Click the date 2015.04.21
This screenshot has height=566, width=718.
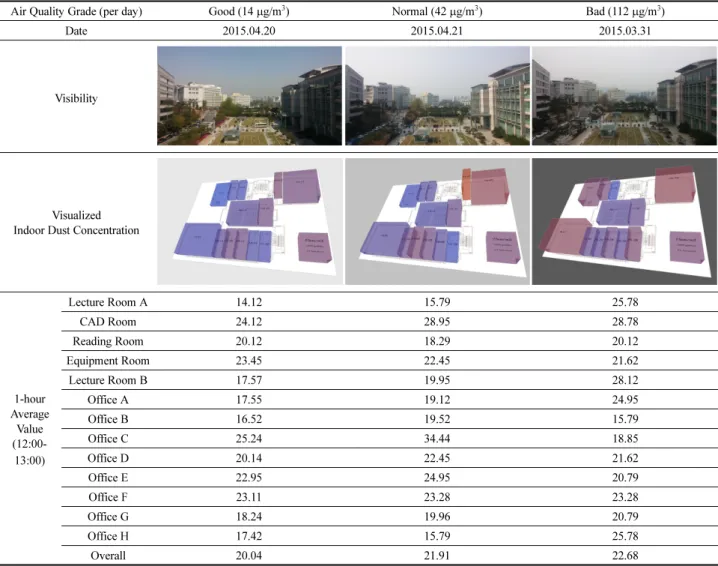[x=437, y=31]
